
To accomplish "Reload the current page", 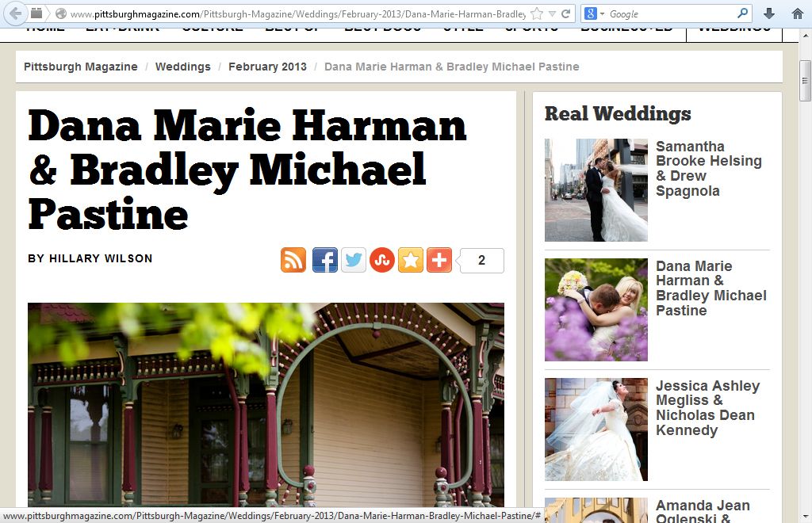I will tap(566, 14).
